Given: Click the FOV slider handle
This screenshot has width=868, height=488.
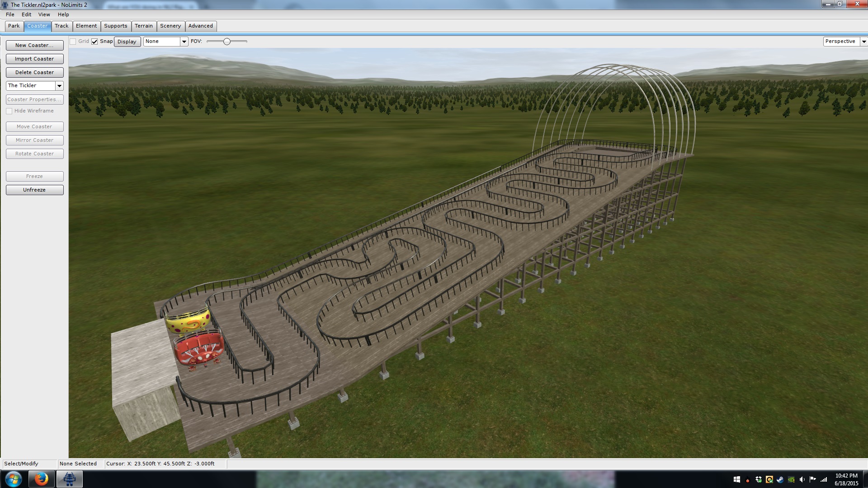Looking at the screenshot, I should [227, 42].
